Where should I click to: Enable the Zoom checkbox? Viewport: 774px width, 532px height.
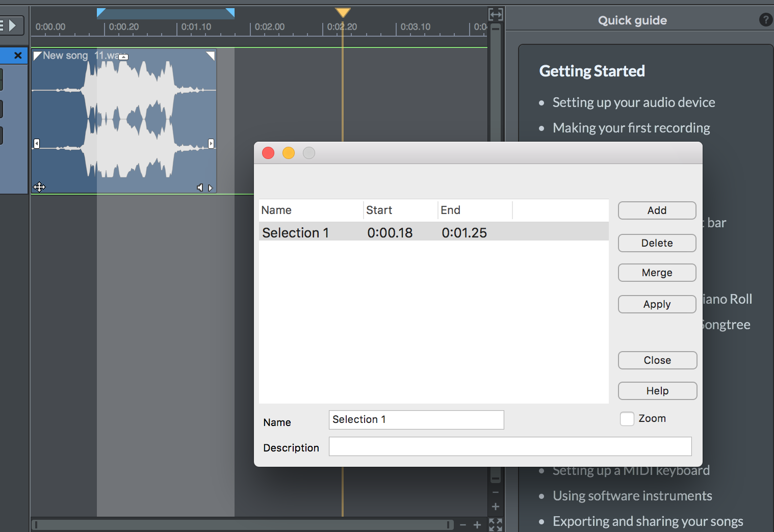point(627,419)
